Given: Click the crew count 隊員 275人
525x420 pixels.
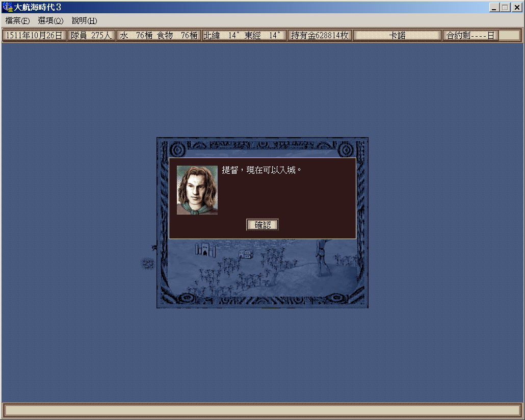Looking at the screenshot, I should [x=91, y=35].
